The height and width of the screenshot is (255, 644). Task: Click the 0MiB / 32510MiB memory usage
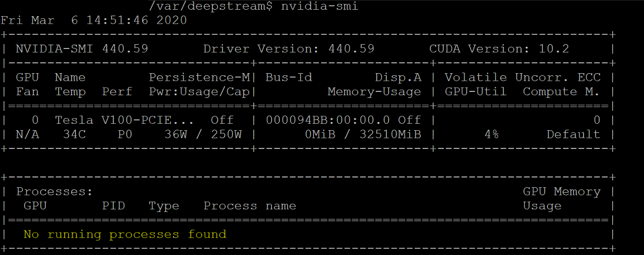coord(363,134)
